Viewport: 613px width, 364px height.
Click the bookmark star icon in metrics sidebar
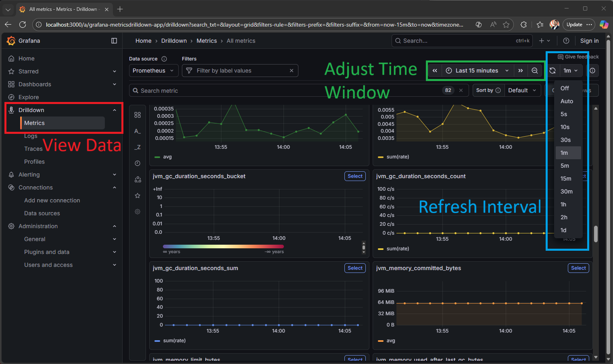pos(138,196)
